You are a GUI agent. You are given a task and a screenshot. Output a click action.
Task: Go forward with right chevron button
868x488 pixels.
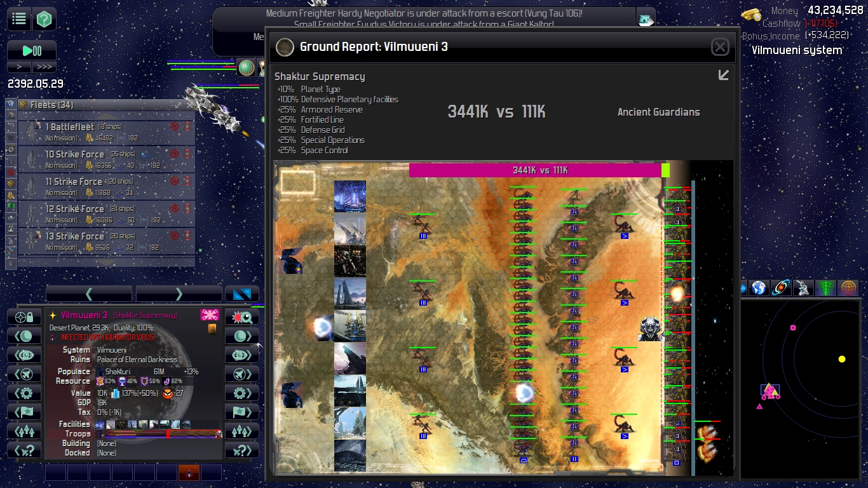click(179, 294)
